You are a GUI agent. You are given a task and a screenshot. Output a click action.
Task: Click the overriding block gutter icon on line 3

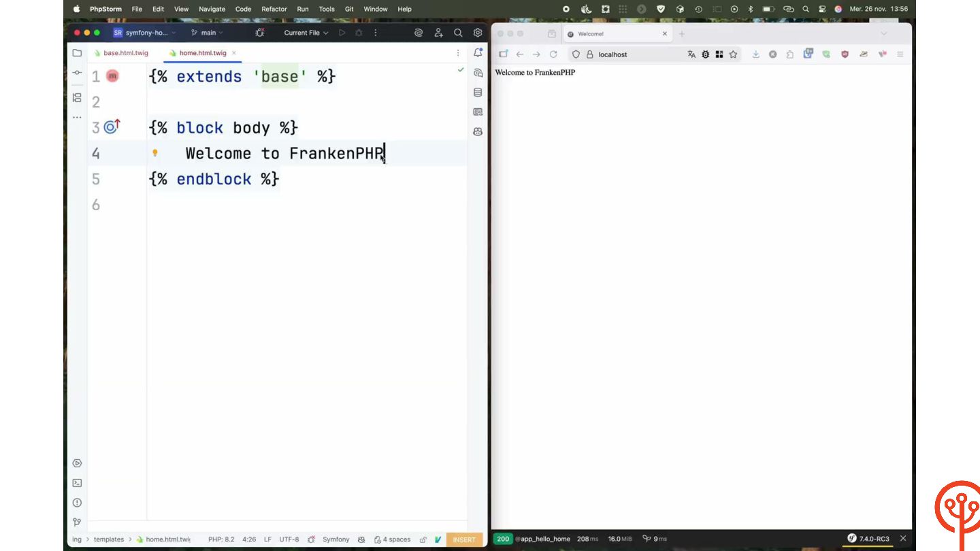(x=112, y=127)
